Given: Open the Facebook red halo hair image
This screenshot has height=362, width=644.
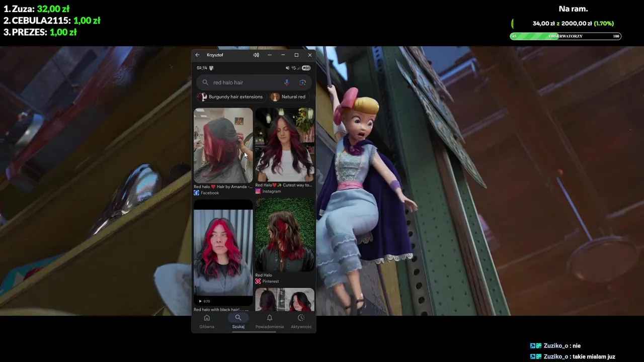Looking at the screenshot, I should click(x=223, y=145).
